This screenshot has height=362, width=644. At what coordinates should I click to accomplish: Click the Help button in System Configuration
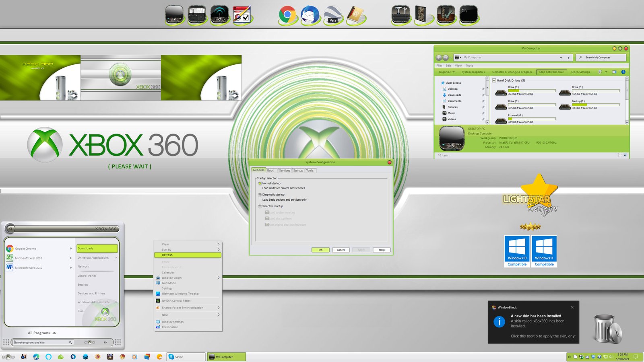coord(382,250)
